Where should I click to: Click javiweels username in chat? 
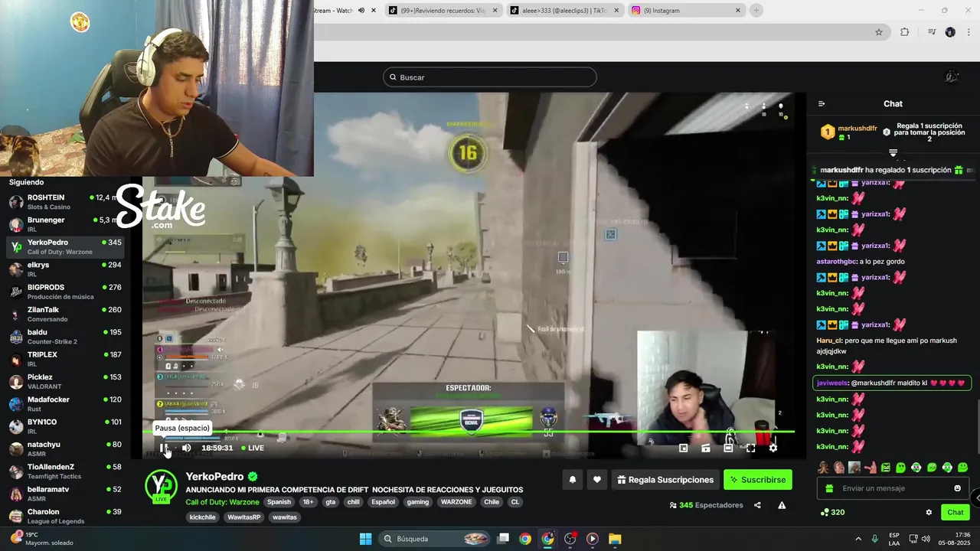(x=832, y=383)
